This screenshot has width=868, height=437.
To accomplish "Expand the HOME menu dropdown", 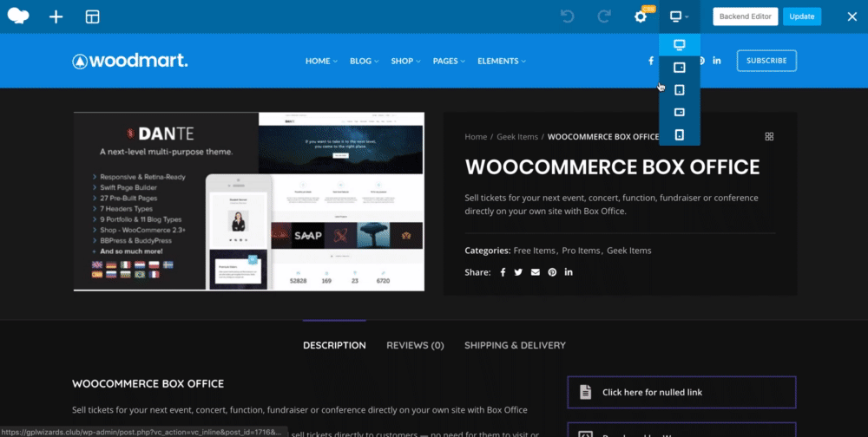I will tap(321, 61).
